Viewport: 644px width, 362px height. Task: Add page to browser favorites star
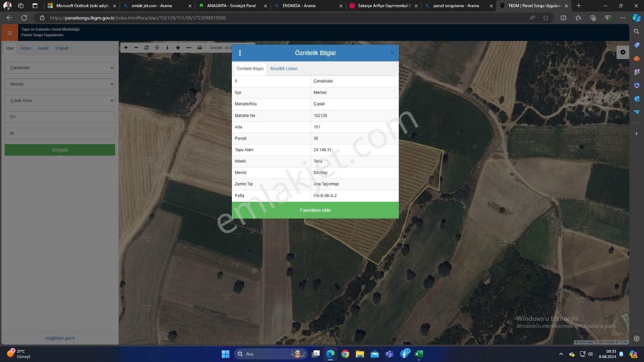pos(546,18)
